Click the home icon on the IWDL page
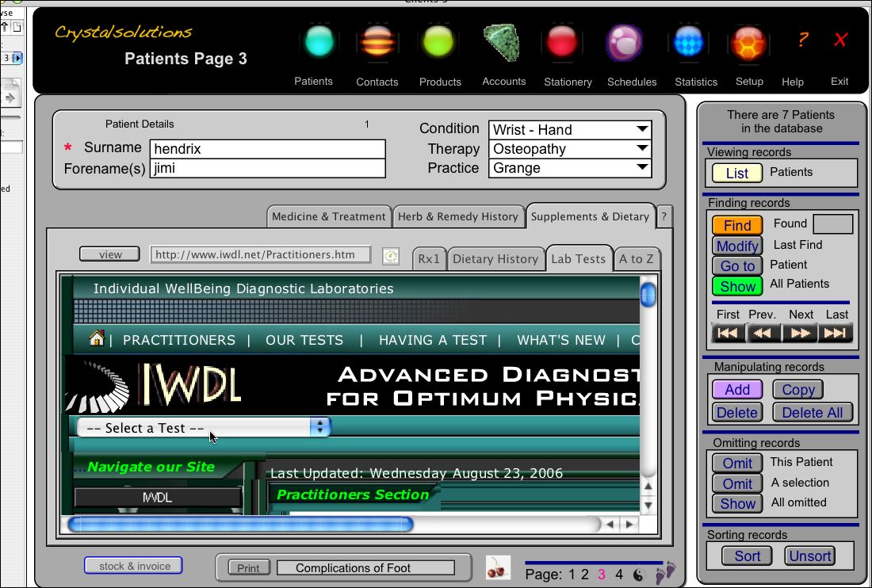 [97, 338]
